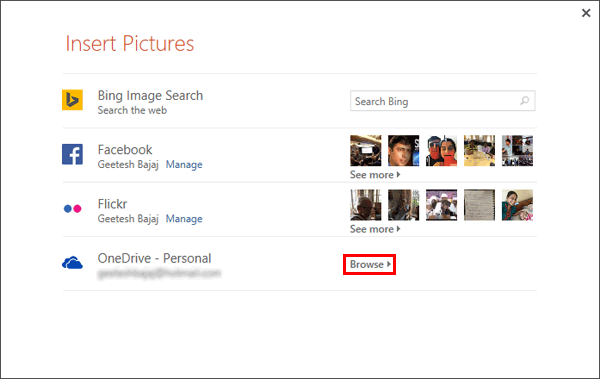Click the Search the web subtitle
The height and width of the screenshot is (379, 600).
click(x=132, y=110)
